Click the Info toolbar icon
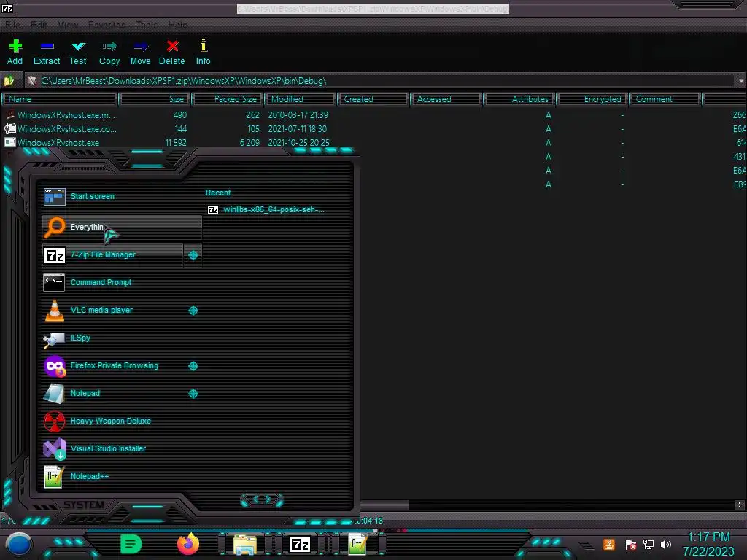Screen dimensions: 747x560 point(204,46)
